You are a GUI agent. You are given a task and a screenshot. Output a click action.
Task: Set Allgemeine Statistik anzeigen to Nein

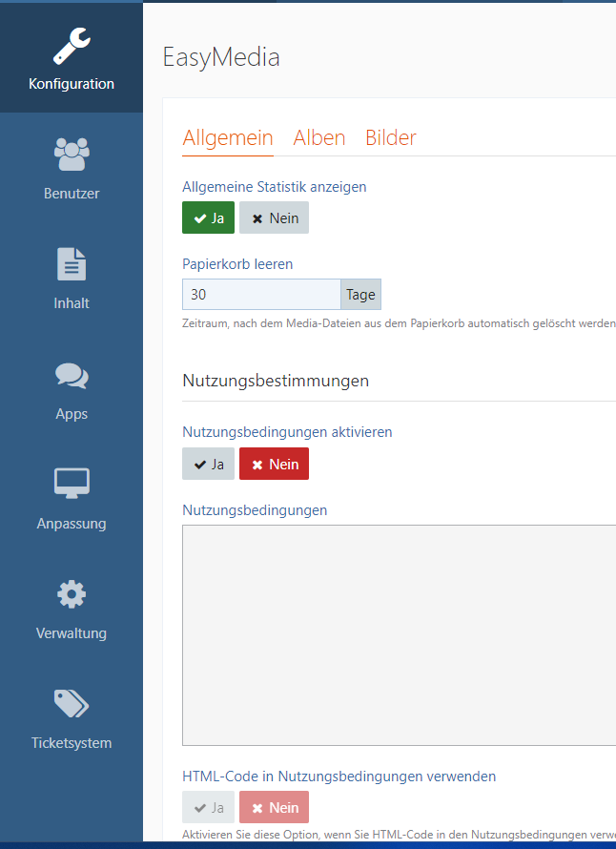(x=275, y=218)
